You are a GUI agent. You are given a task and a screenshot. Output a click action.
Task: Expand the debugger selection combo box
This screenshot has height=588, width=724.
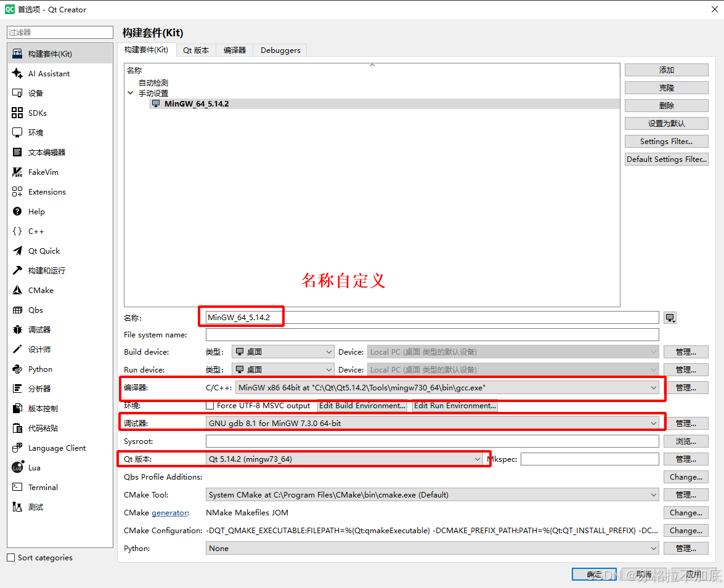[x=433, y=424]
